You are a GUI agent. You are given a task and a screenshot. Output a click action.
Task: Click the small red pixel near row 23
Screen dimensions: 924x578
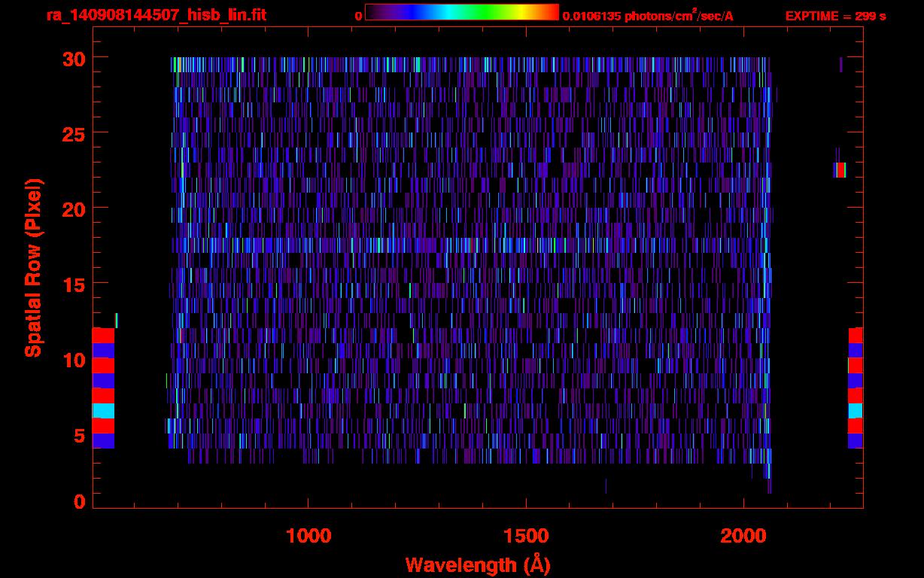840,170
